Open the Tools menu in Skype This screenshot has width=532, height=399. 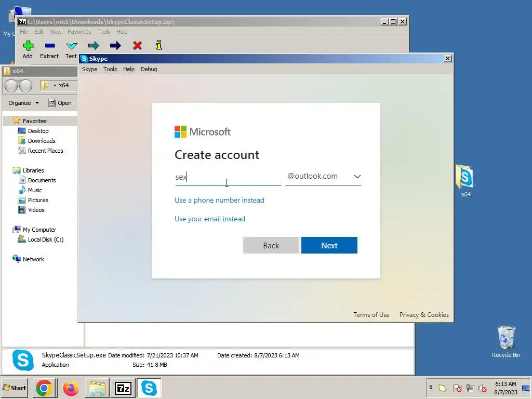tap(110, 69)
